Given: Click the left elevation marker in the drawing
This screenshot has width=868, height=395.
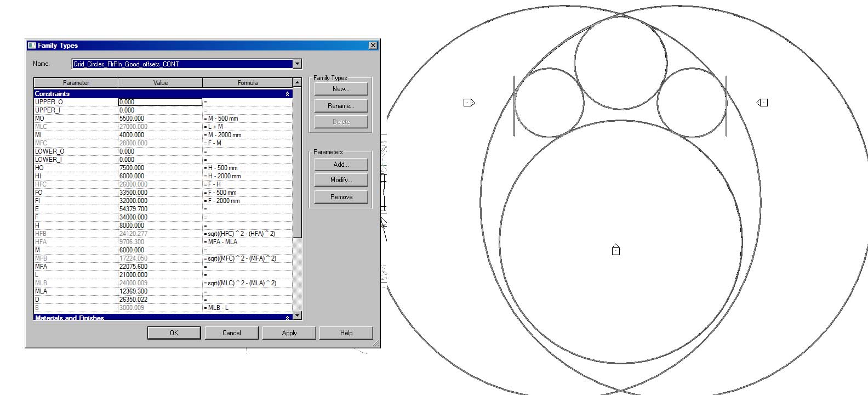Looking at the screenshot, I should (469, 103).
